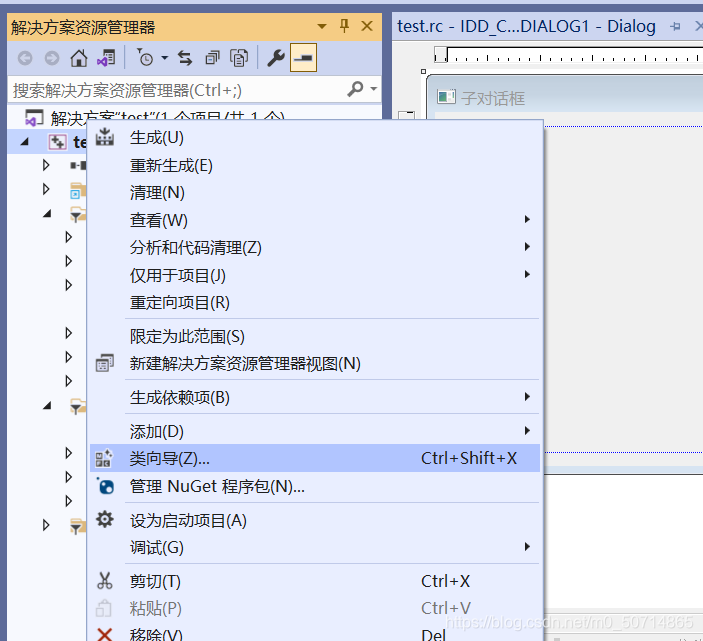The height and width of the screenshot is (641, 703).
Task: Click the collapse all icon in toolbar
Action: pyautogui.click(x=212, y=58)
